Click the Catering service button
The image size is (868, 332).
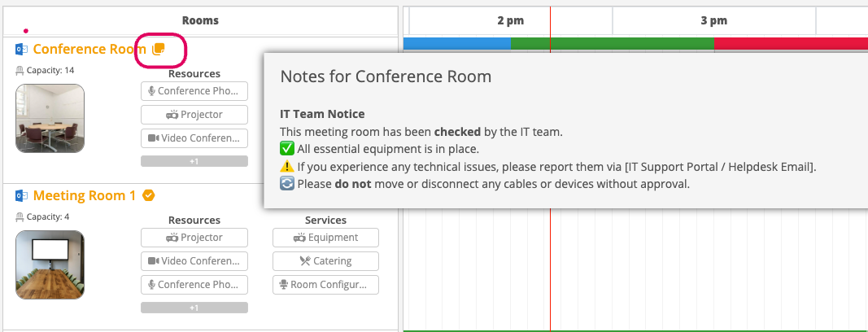325,261
